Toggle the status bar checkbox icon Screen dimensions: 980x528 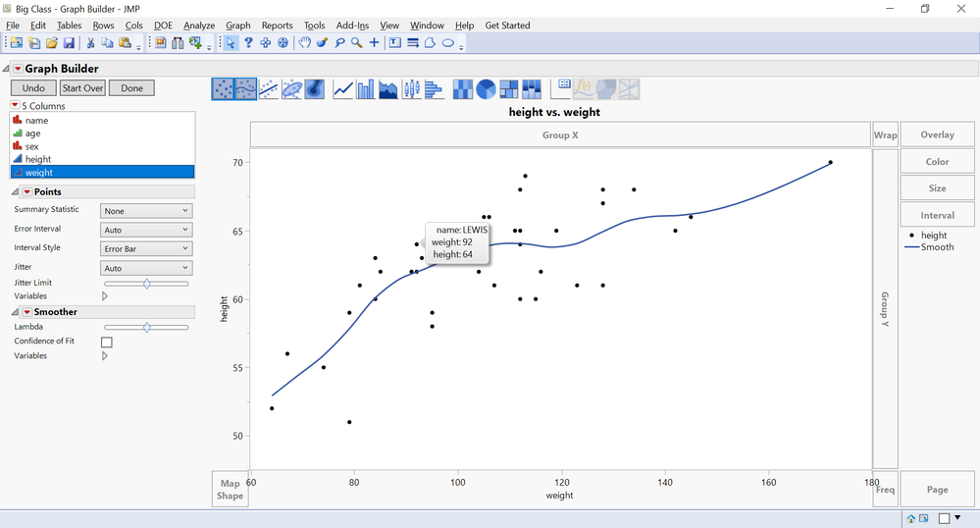click(945, 518)
